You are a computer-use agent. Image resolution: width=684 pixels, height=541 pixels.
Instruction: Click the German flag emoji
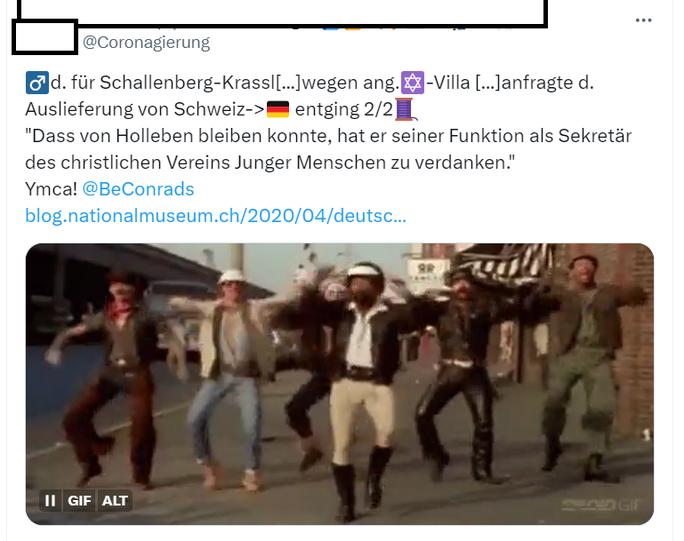(x=278, y=110)
